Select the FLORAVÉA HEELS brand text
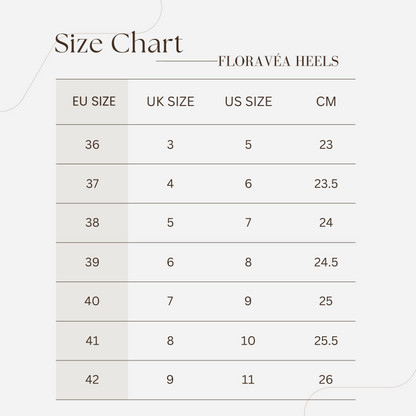The image size is (416, 416). (278, 61)
